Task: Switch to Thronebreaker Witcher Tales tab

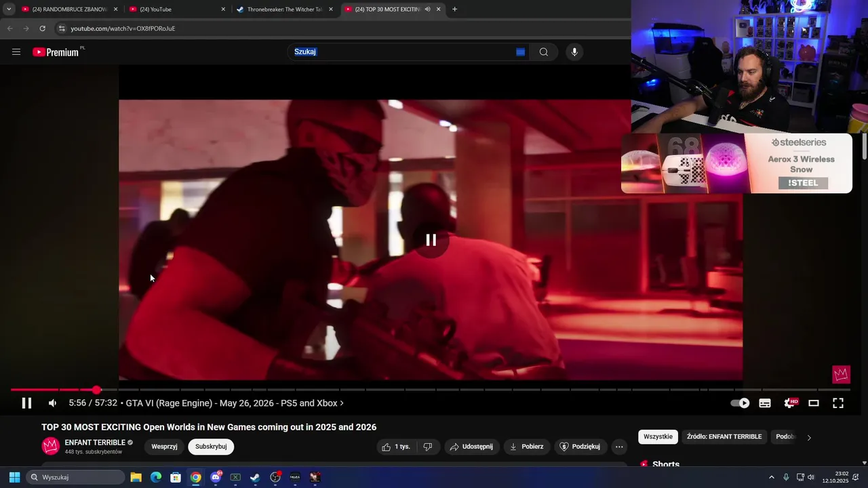Action: (x=285, y=9)
